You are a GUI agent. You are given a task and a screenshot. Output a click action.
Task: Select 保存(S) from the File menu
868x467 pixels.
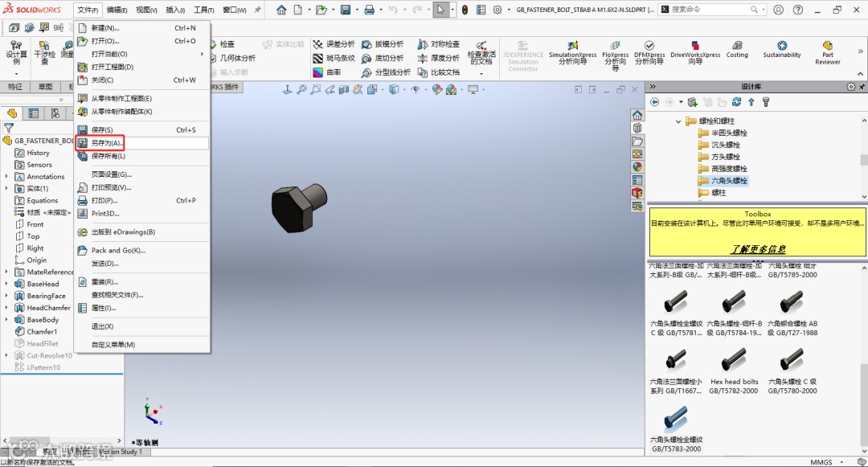pos(142,129)
